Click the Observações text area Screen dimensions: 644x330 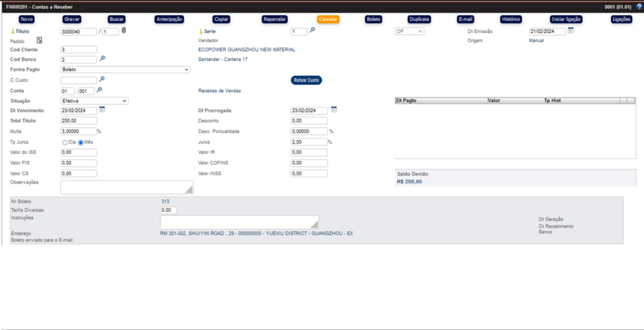click(127, 187)
